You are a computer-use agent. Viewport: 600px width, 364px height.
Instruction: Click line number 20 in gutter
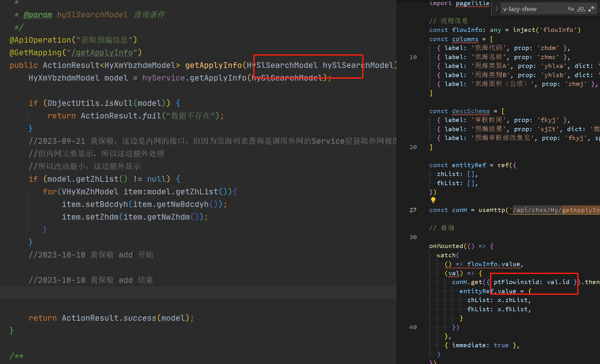point(413,147)
